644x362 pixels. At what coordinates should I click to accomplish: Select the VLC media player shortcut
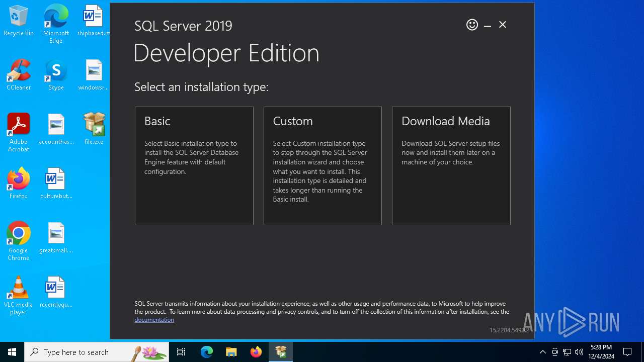click(x=19, y=296)
